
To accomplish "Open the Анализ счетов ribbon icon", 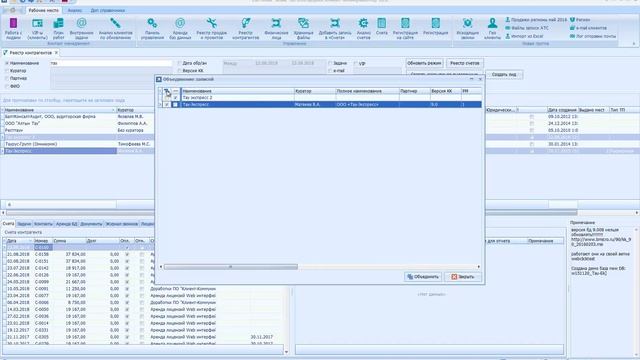I will [x=363, y=28].
